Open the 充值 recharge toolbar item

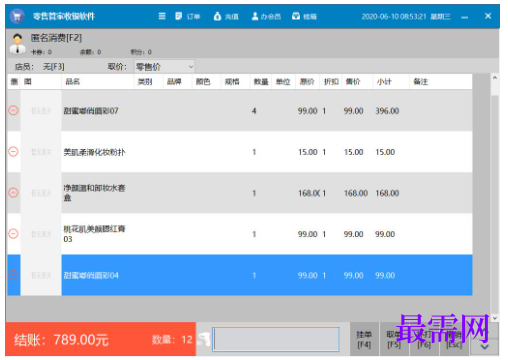[226, 16]
